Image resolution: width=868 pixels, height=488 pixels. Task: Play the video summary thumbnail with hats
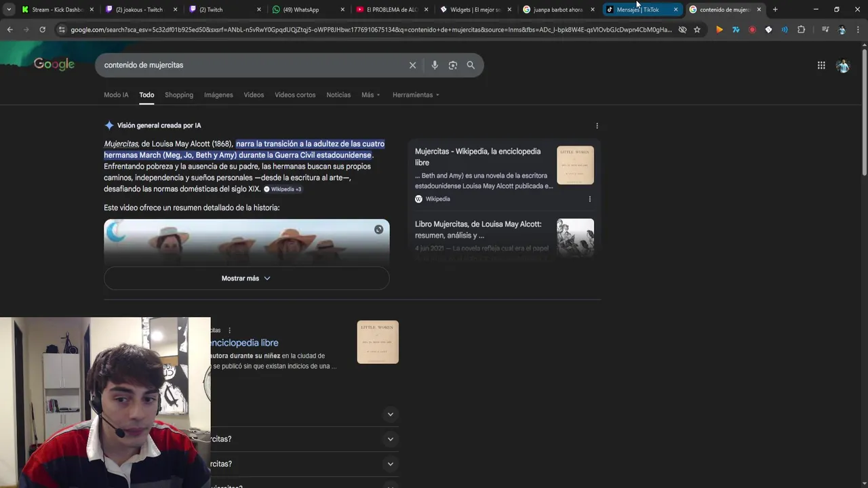point(247,242)
